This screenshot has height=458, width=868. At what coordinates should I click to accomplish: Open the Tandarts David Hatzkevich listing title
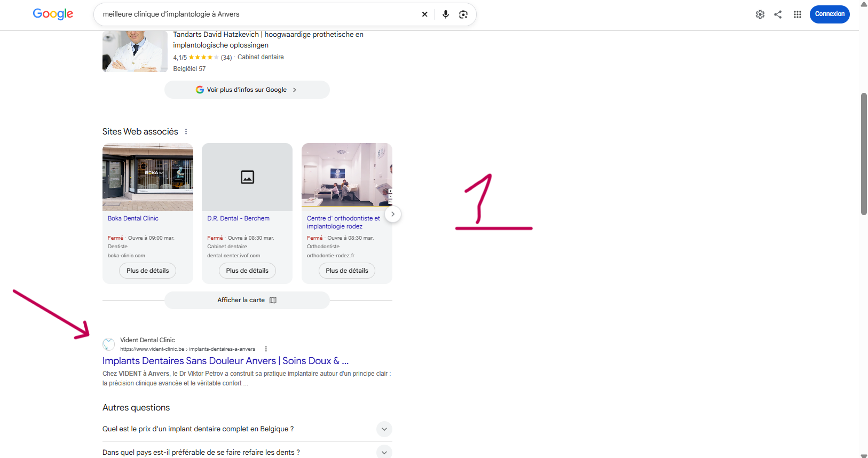tap(268, 40)
